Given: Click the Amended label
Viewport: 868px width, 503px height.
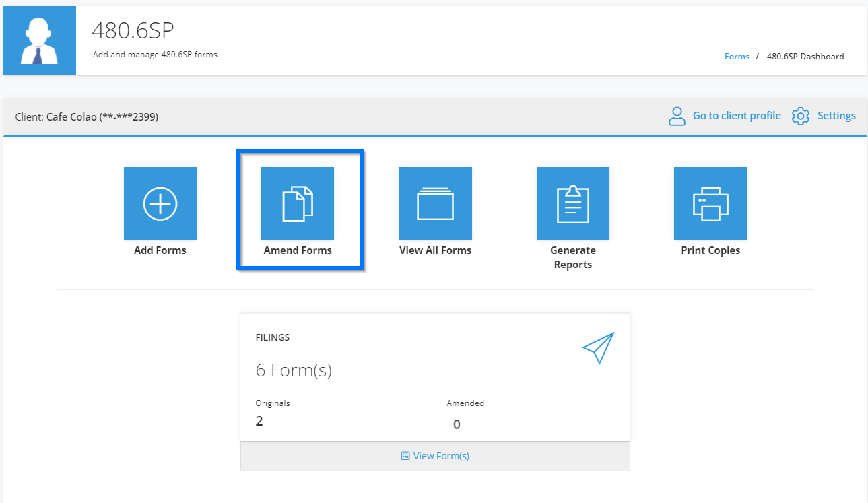Looking at the screenshot, I should pos(465,403).
